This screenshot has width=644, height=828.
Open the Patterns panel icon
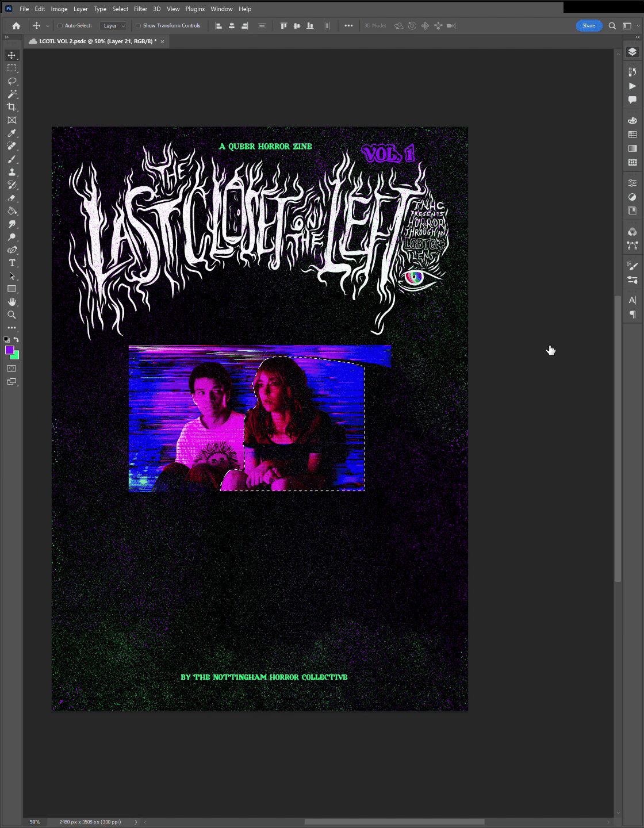click(632, 162)
